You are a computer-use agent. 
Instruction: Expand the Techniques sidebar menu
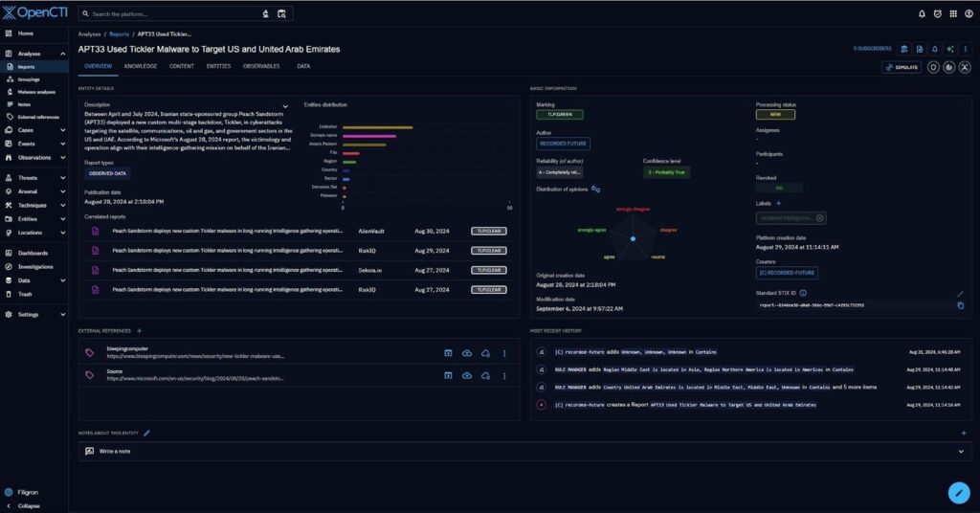[62, 205]
